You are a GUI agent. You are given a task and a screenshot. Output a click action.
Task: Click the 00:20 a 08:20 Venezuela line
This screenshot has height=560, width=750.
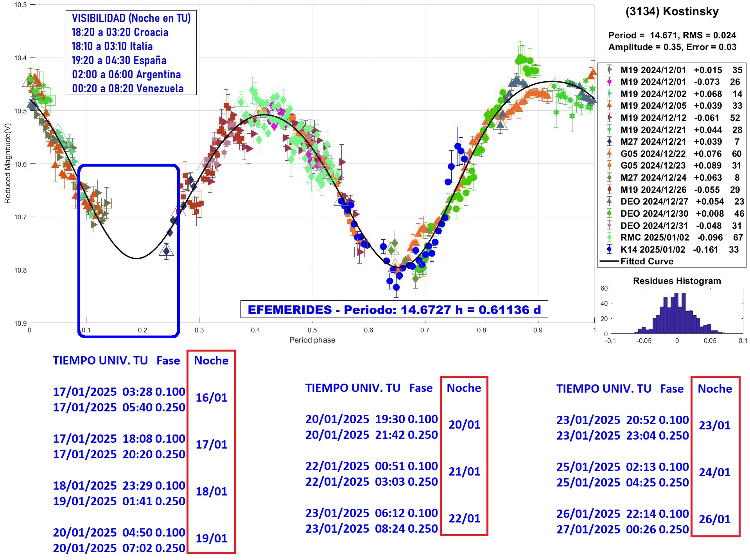coord(128,88)
